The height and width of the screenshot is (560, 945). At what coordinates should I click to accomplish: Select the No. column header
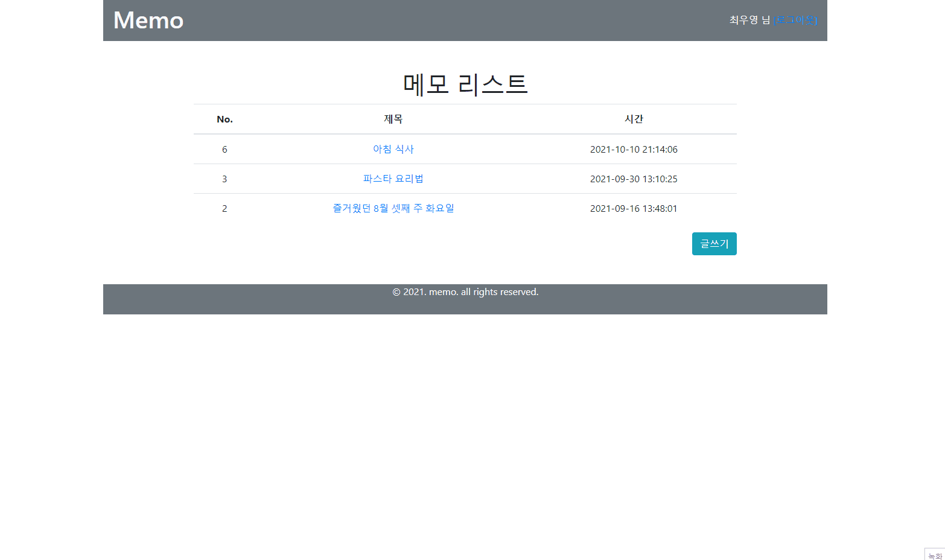pos(224,119)
